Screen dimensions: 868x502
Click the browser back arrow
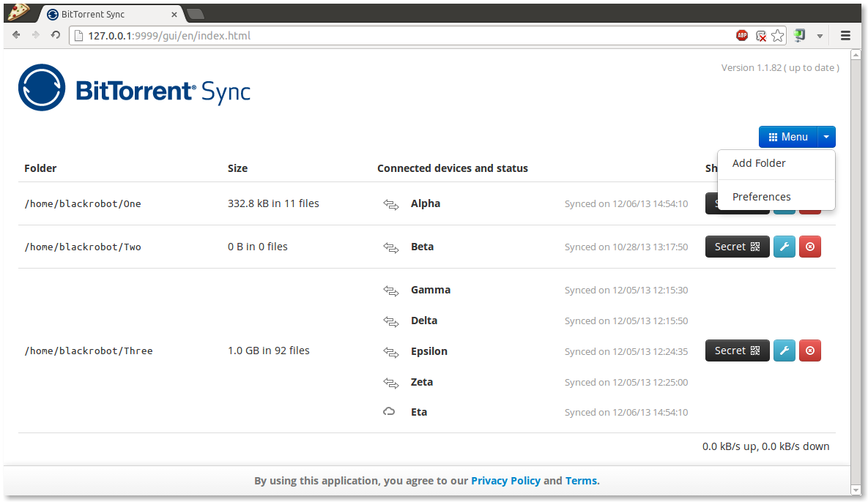pyautogui.click(x=16, y=35)
